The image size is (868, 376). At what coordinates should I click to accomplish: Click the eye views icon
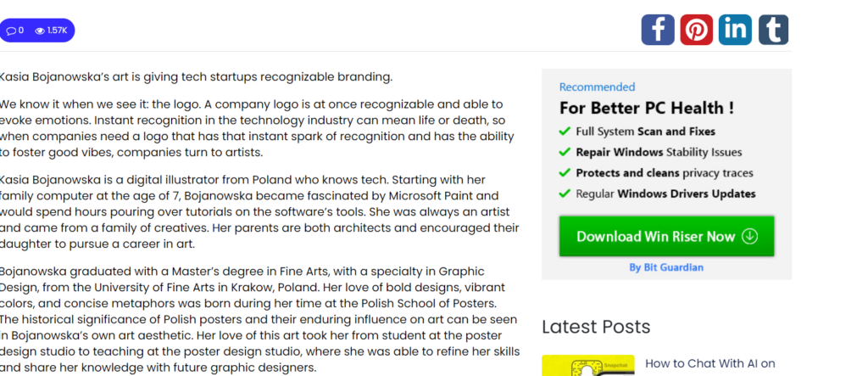40,31
